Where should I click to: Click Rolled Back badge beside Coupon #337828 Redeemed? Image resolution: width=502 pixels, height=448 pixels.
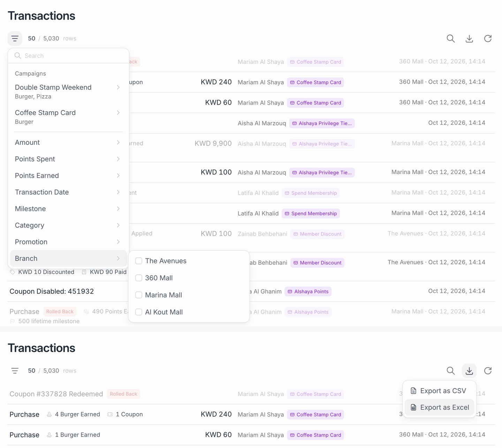pos(123,394)
